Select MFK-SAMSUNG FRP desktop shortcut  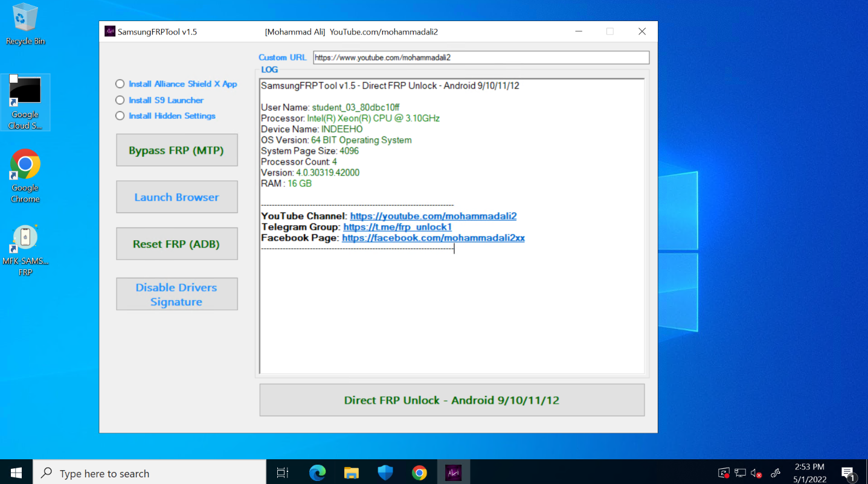click(x=25, y=250)
